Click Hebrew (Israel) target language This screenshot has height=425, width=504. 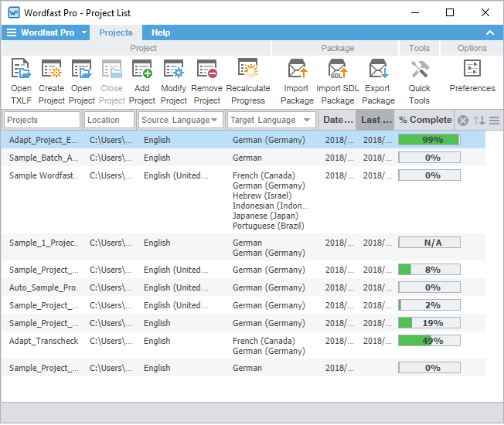coord(262,195)
